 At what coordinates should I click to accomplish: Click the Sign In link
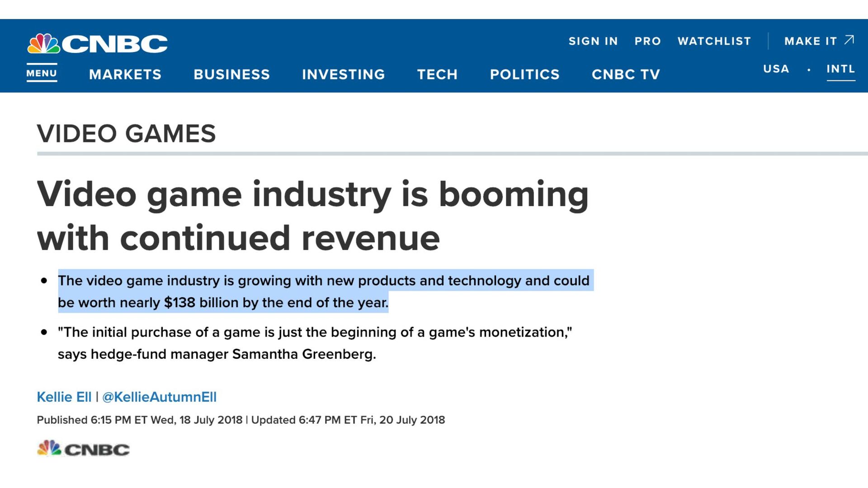coord(593,41)
